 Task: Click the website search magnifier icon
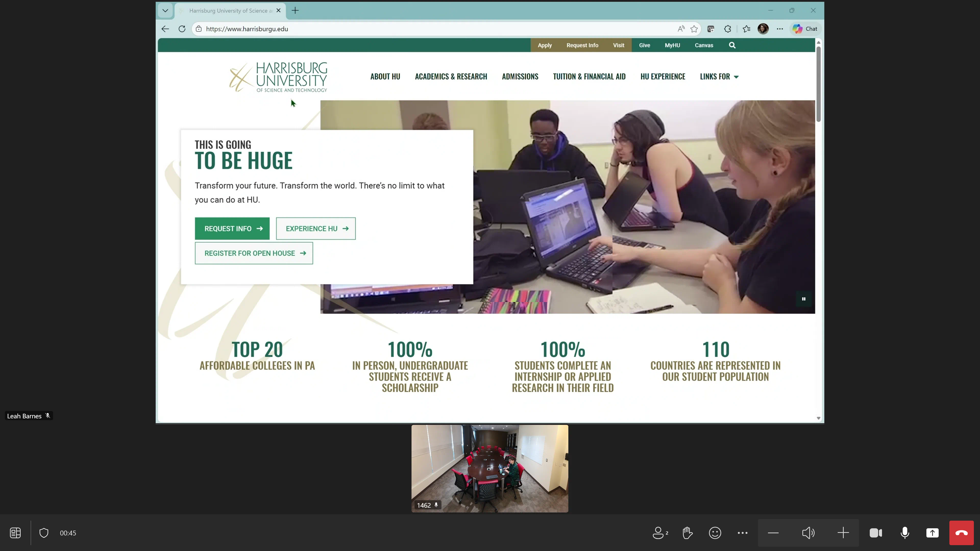732,45
